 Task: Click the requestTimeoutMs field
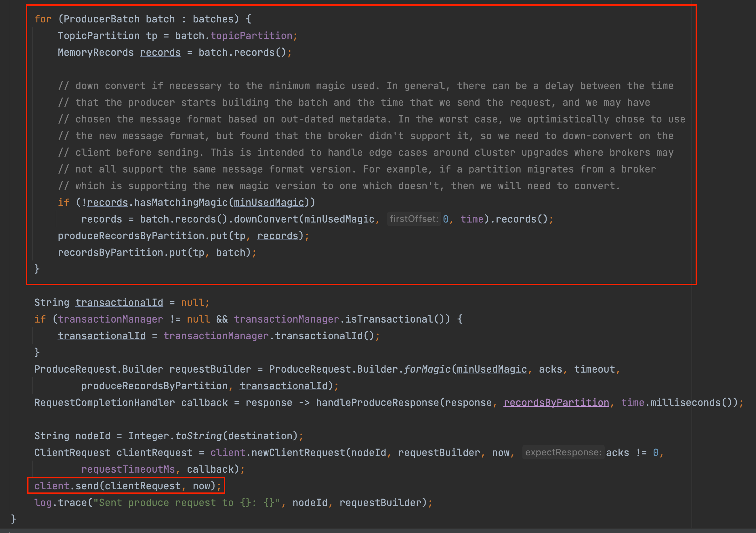click(128, 469)
